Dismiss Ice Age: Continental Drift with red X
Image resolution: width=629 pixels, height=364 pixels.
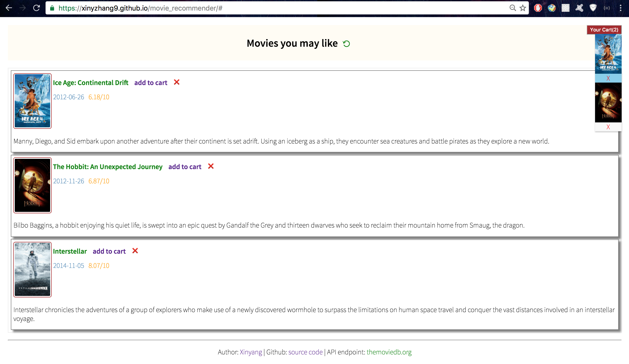(x=177, y=82)
